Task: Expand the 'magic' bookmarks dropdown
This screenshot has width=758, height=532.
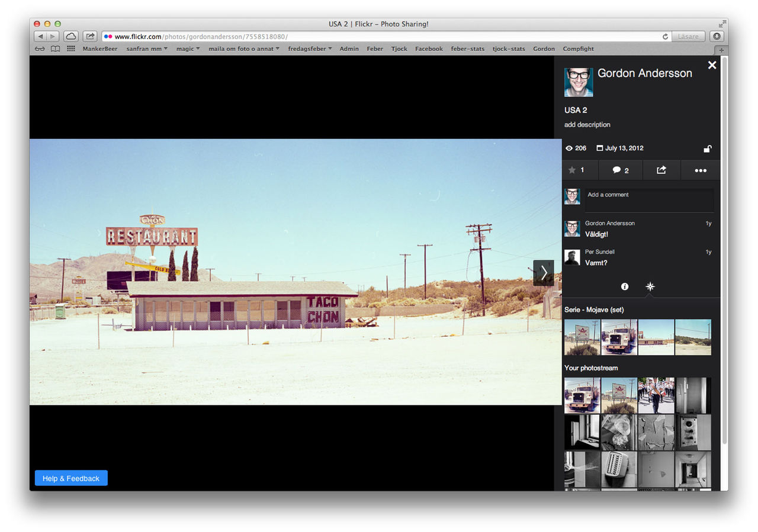Action: click(x=188, y=49)
